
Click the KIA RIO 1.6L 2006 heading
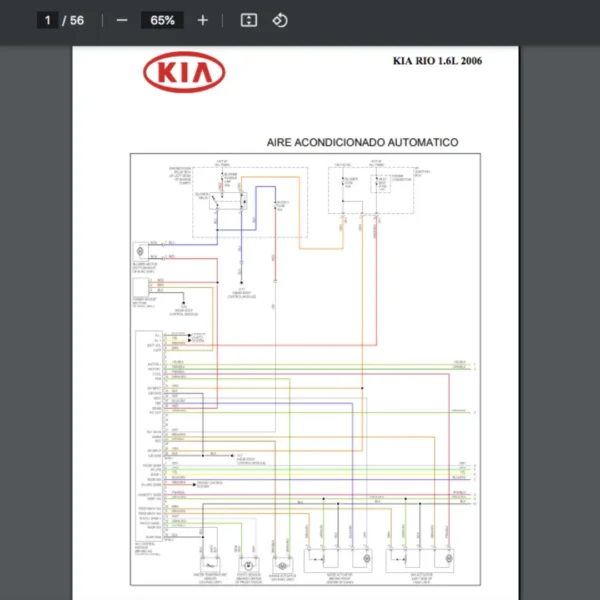(437, 61)
